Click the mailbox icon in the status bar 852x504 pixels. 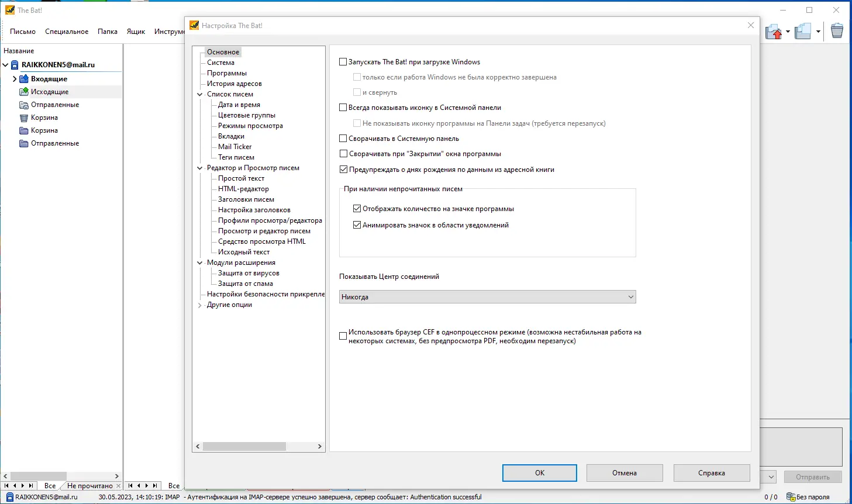10,497
